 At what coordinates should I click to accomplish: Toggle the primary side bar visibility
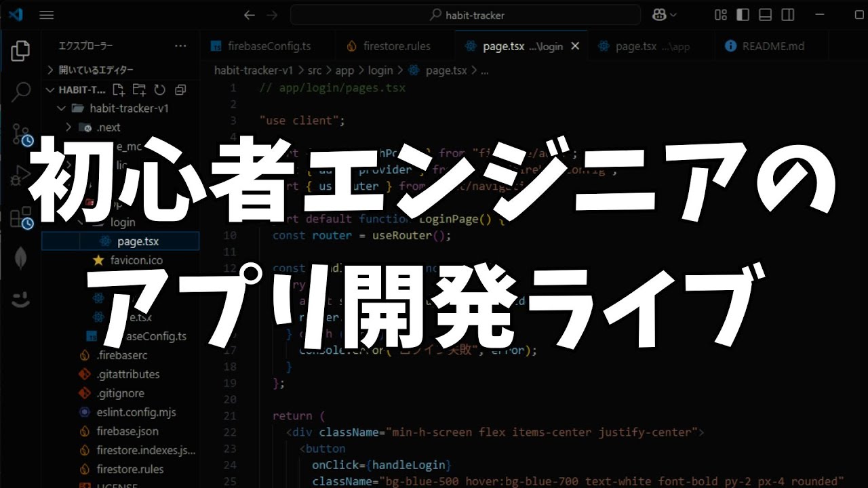[742, 14]
